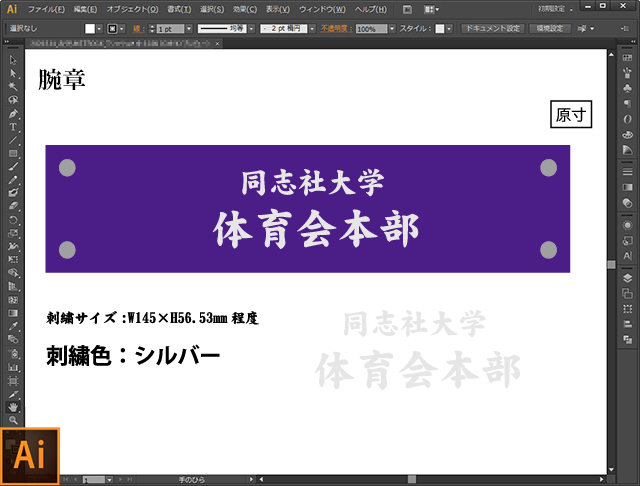Screen dimensions: 640x486
Task: Open the 効果(C) menu
Action: tap(245, 9)
